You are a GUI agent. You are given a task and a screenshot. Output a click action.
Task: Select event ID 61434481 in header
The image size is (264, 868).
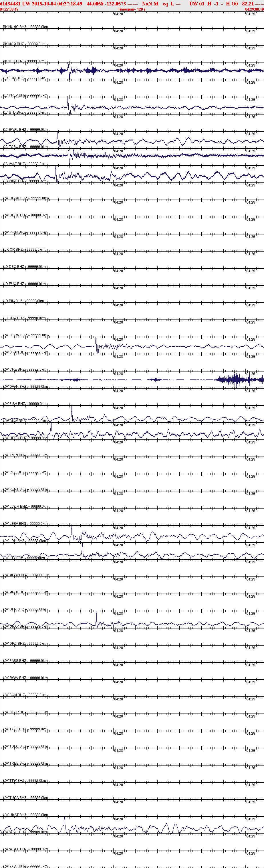pos(11,4)
